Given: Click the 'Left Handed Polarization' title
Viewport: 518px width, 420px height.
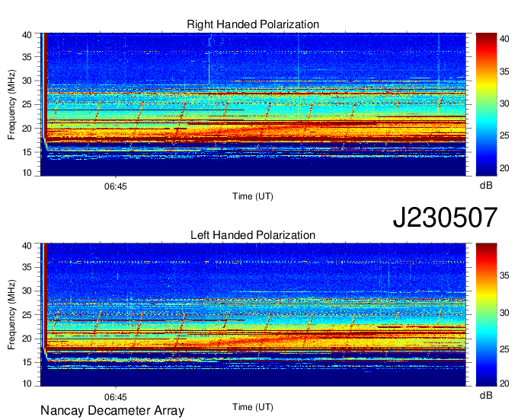Looking at the screenshot, I should click(253, 235).
